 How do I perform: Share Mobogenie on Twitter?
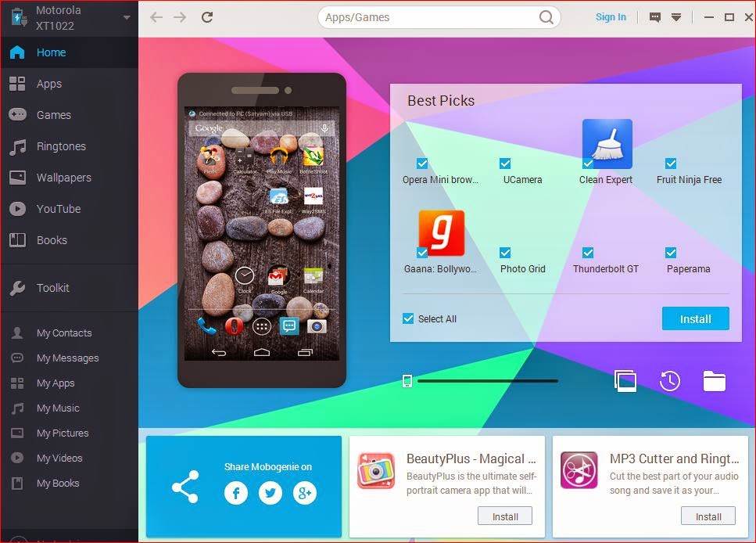[x=271, y=493]
